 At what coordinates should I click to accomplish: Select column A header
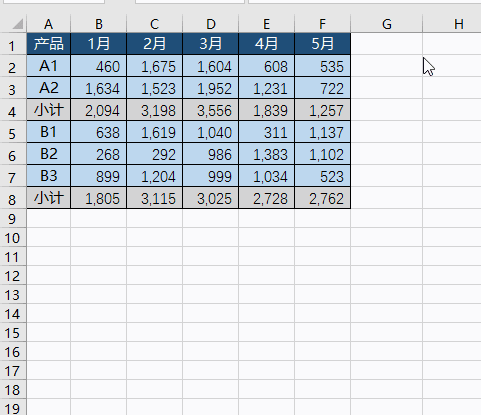point(49,24)
